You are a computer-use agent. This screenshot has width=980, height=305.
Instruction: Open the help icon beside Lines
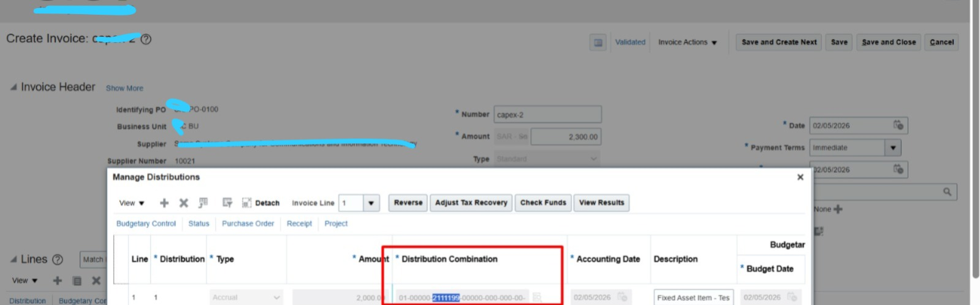(58, 260)
